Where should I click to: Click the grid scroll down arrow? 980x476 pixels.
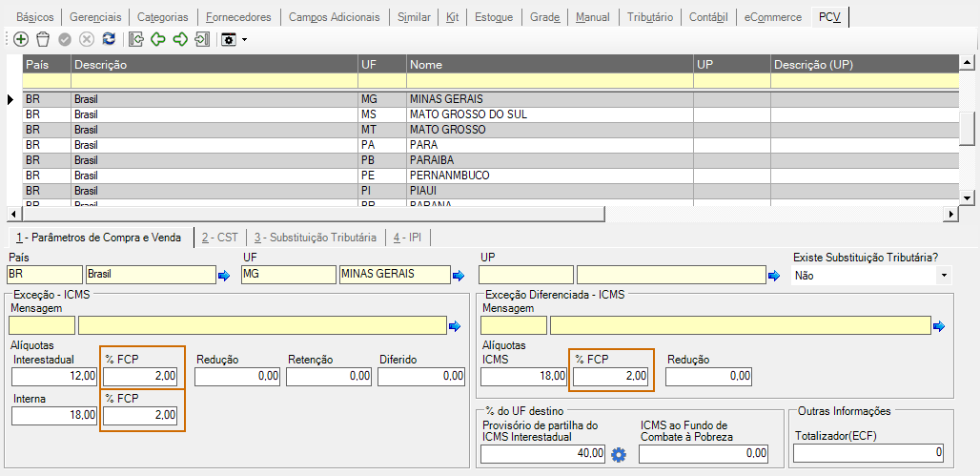pyautogui.click(x=967, y=197)
